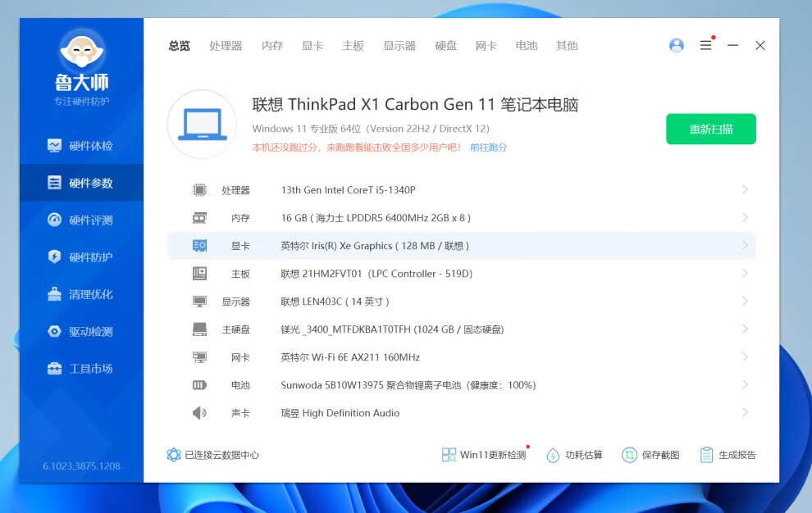Click the laptop device picture
This screenshot has width=812, height=513.
(202, 125)
